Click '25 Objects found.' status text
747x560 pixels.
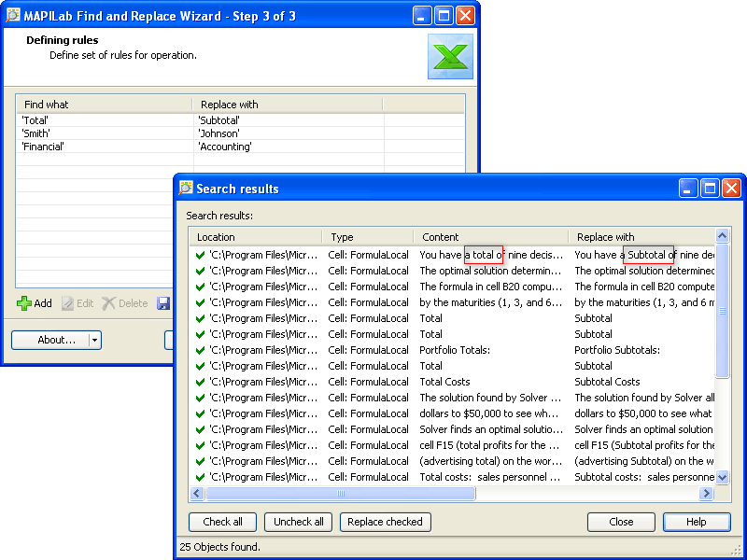pos(219,547)
